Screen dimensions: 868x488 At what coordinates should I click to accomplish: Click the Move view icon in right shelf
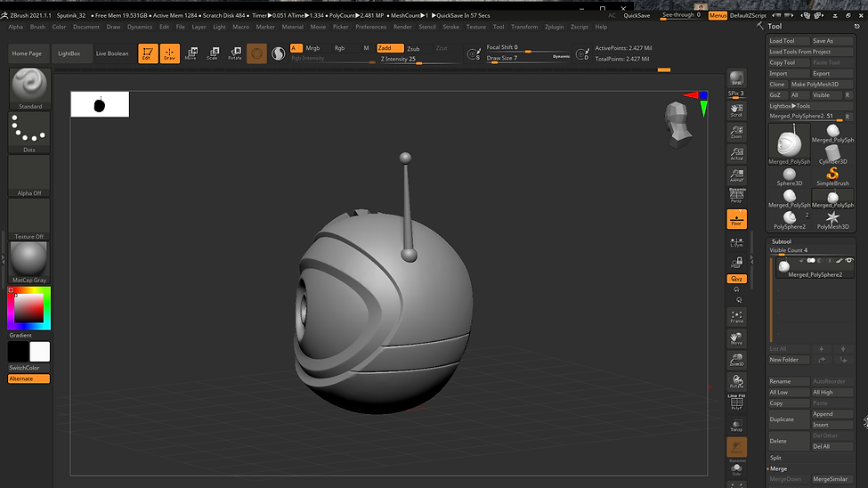tap(736, 338)
